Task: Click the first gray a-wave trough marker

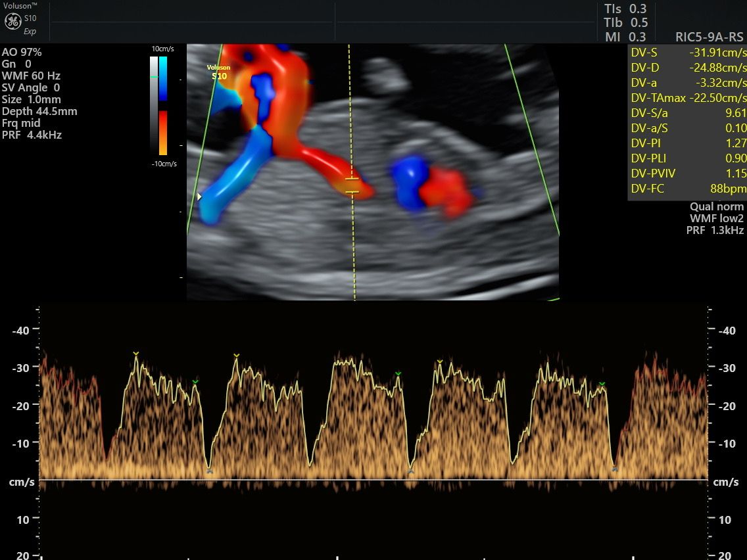Action: click(x=210, y=471)
